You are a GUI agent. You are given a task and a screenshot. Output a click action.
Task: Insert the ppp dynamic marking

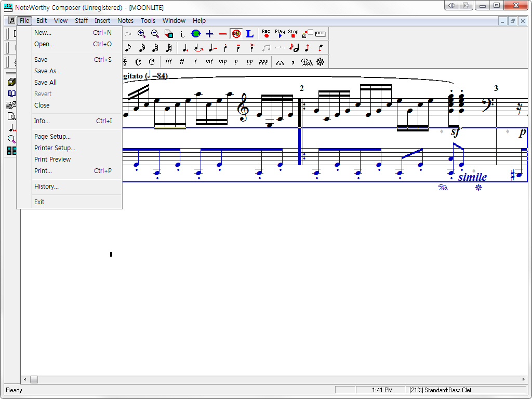pos(263,62)
